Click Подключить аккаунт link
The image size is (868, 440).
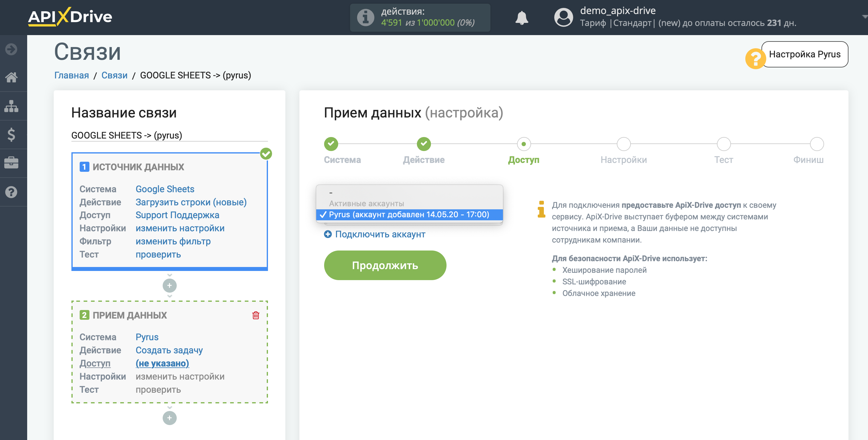(380, 234)
